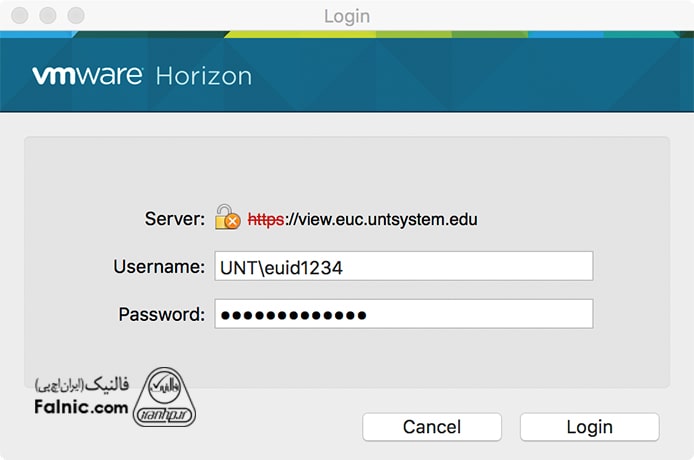694x460 pixels.
Task: Click the Username label
Action: tap(159, 266)
